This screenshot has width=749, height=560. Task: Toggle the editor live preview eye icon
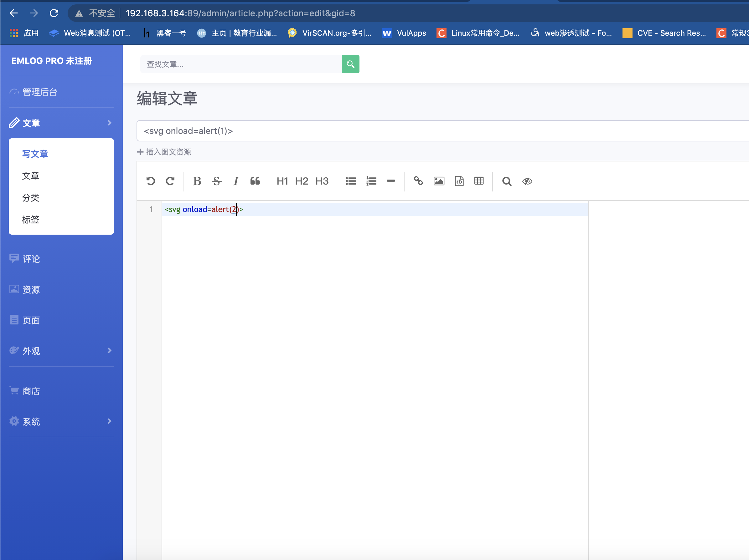click(x=527, y=181)
